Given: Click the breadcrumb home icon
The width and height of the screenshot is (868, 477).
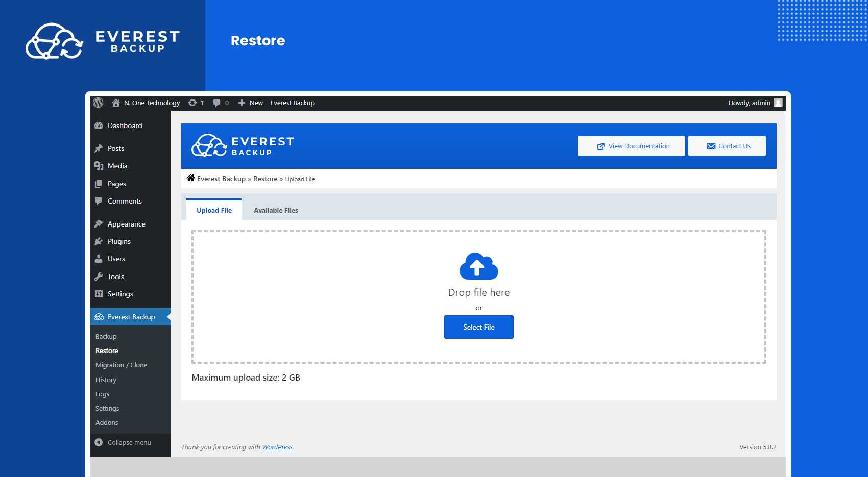Looking at the screenshot, I should click(190, 178).
